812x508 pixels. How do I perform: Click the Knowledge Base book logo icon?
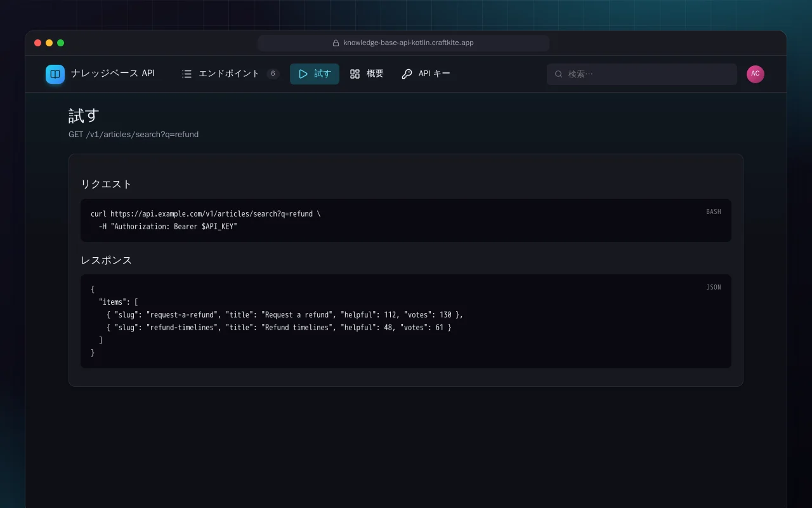click(55, 74)
